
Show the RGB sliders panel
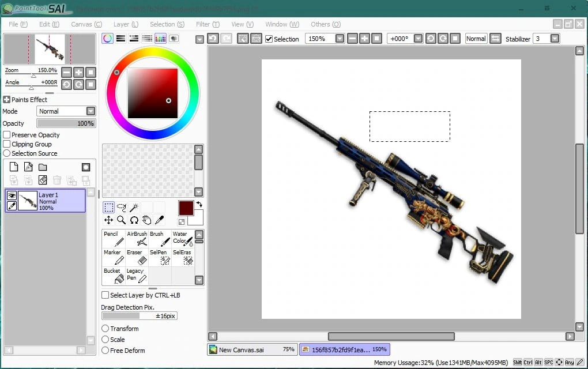tap(120, 38)
